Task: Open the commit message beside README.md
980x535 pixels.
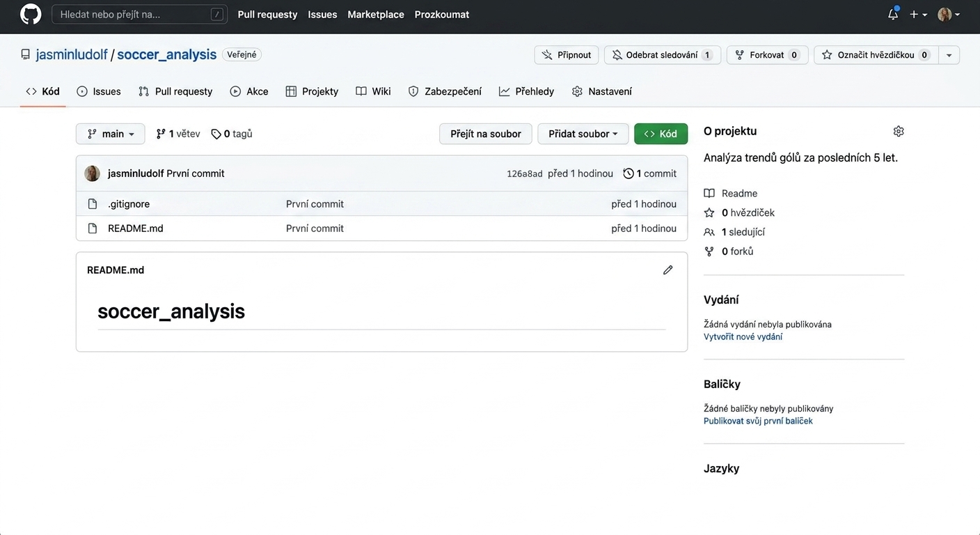Action: coord(315,228)
